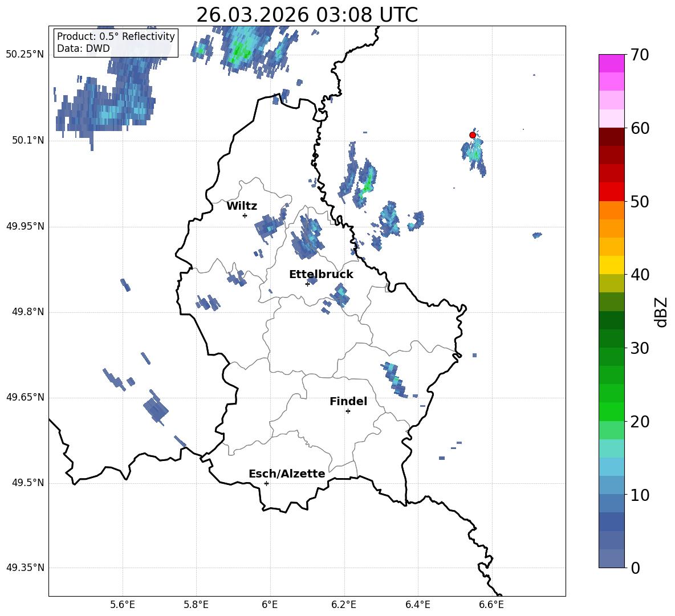Click the 49.5°N latitude label
The height and width of the screenshot is (616, 675).
pyautogui.click(x=29, y=483)
